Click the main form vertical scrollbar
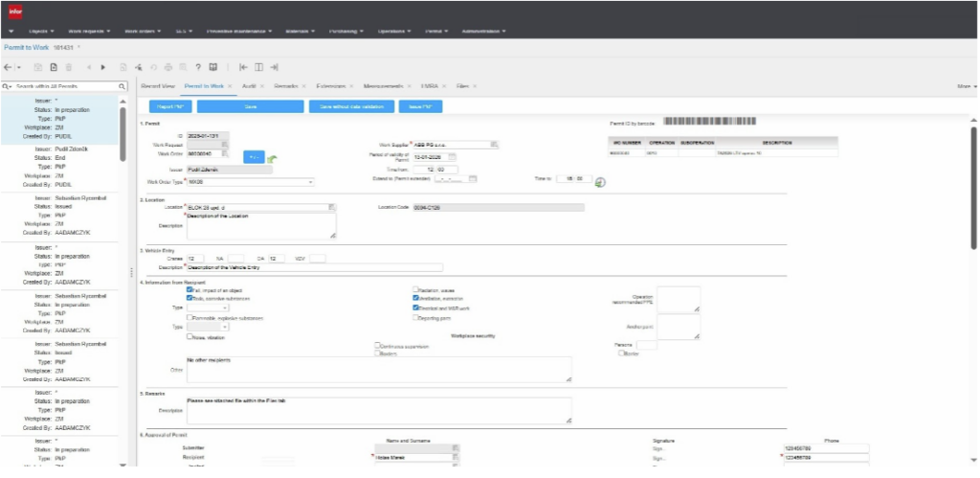This screenshot has width=980, height=478. 973,188
